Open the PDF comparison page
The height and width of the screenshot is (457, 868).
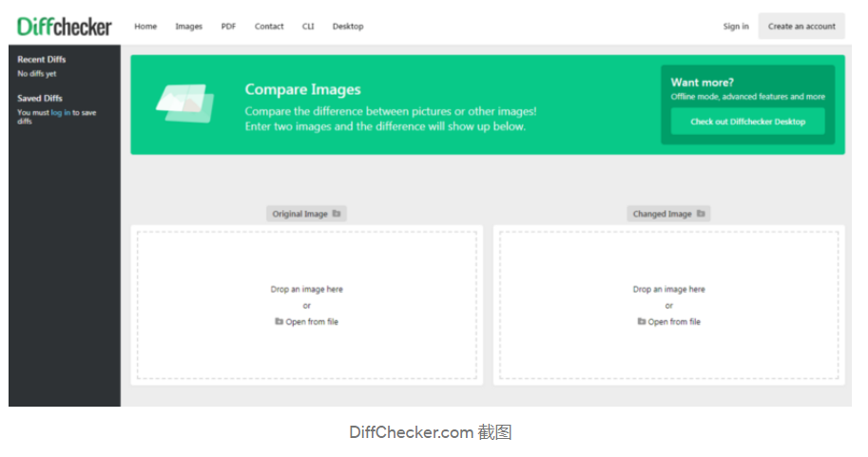coord(228,26)
